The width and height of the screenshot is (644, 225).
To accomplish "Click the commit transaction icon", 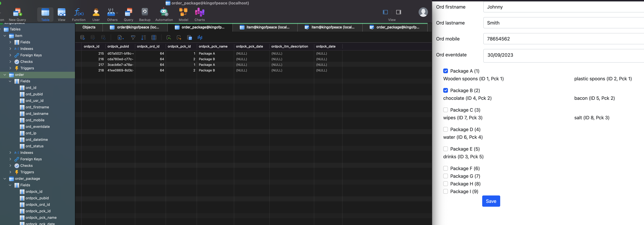I will pos(93,37).
